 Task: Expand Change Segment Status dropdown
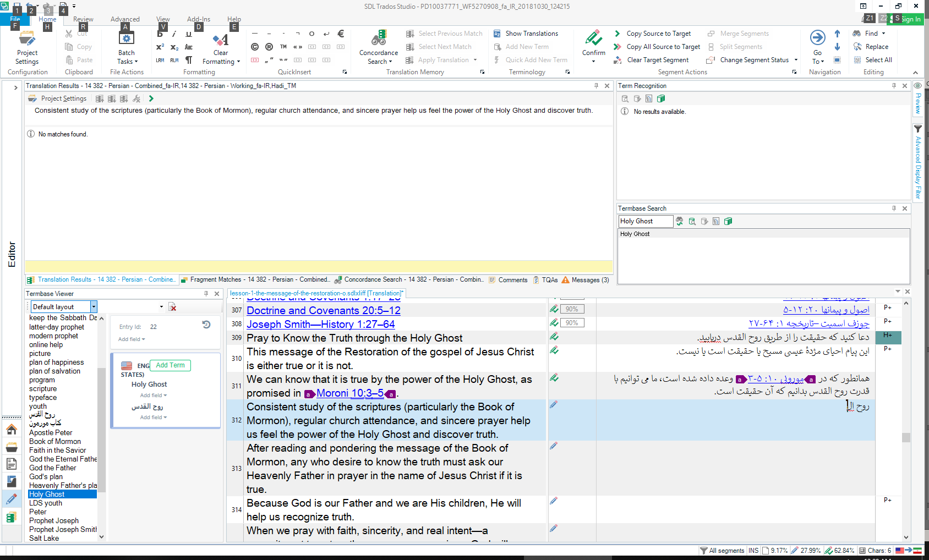tap(796, 60)
